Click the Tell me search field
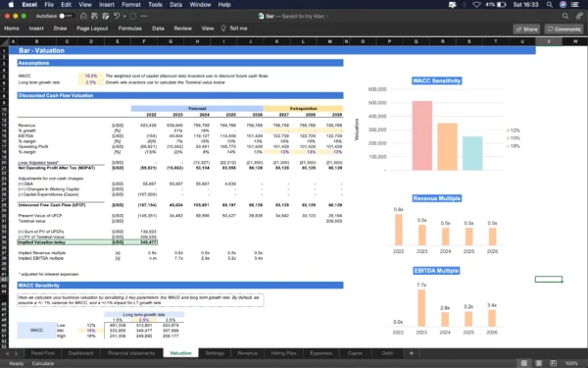The width and height of the screenshot is (588, 368). 234,28
